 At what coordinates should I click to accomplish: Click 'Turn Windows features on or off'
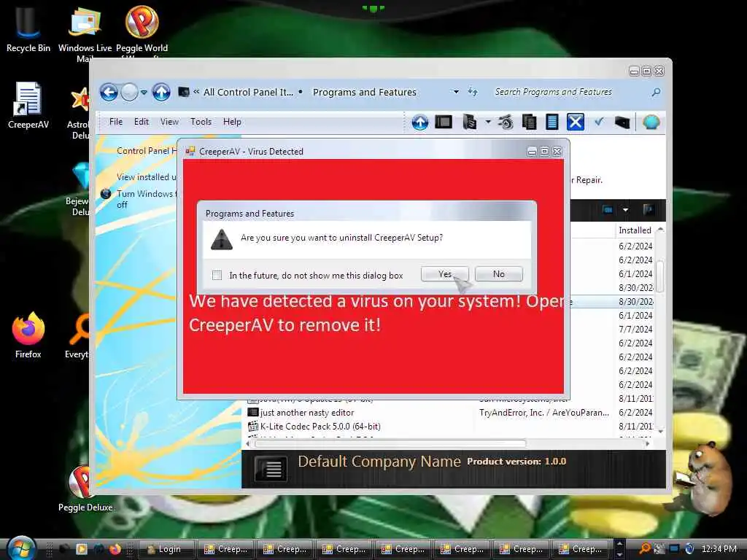[x=147, y=199]
